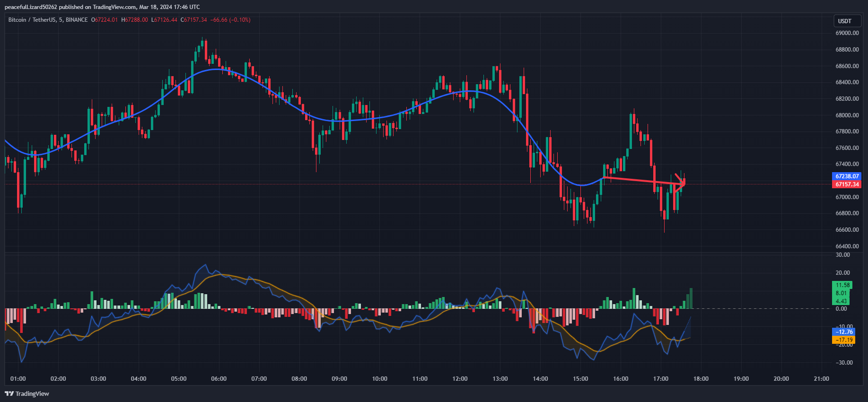Click the 03:00 time axis label

[x=98, y=379]
